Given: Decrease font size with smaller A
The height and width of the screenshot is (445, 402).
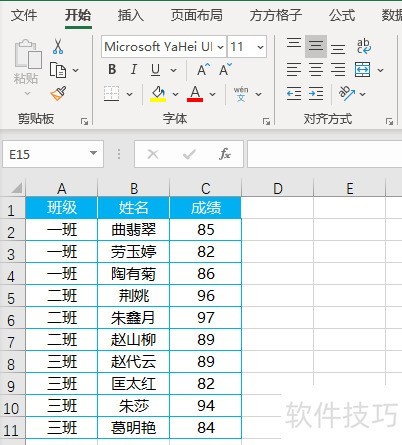Looking at the screenshot, I should pos(225,70).
